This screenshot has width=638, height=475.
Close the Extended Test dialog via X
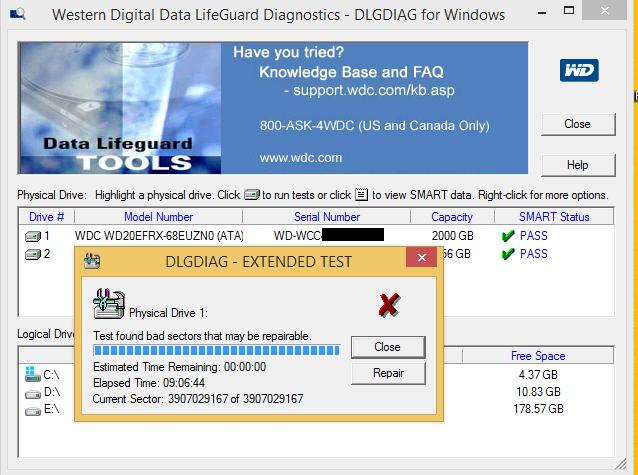422,257
